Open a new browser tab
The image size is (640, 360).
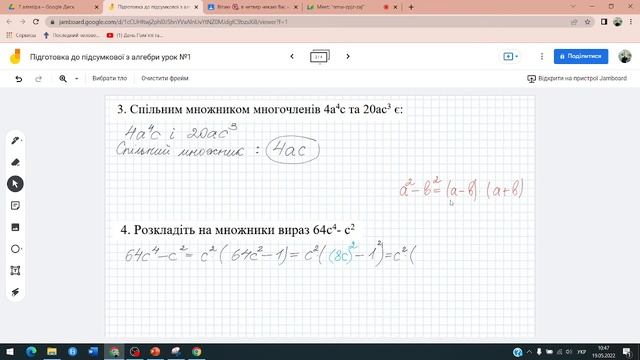point(411,7)
